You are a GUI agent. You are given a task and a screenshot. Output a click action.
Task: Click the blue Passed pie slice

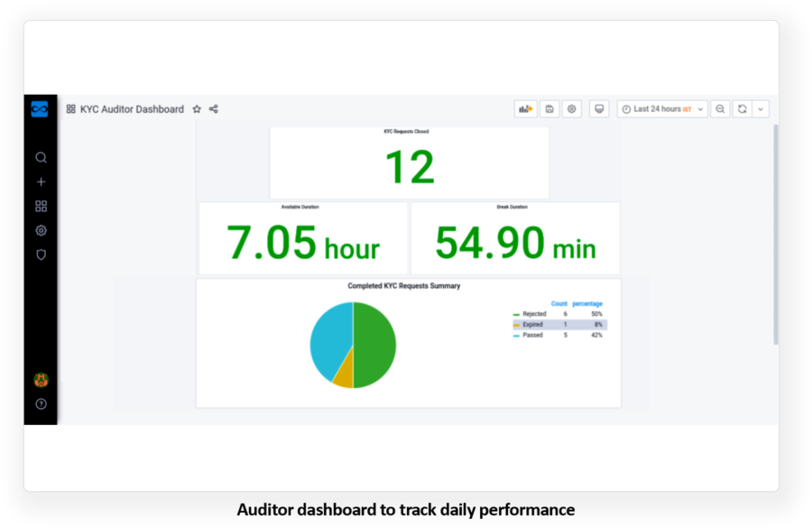[x=329, y=337]
